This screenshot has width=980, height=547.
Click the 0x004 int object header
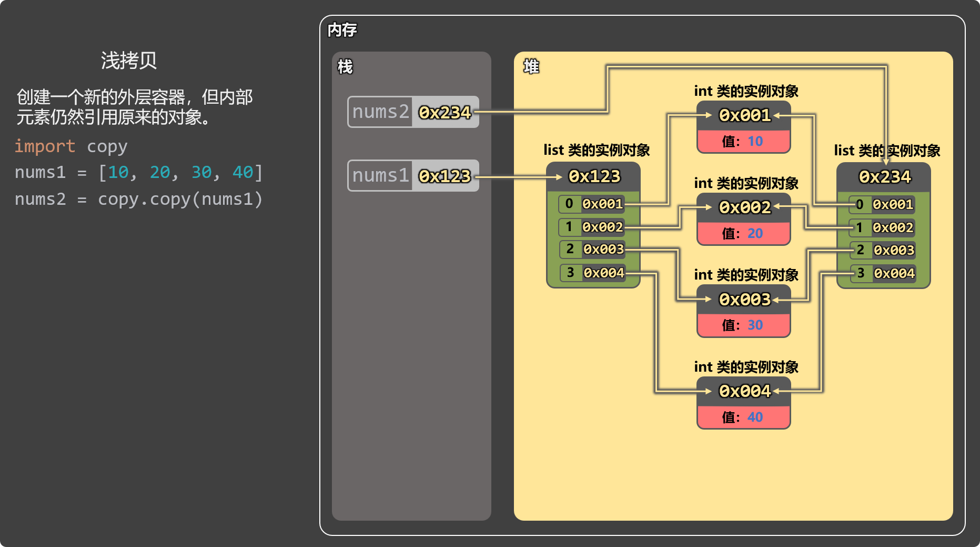[x=744, y=391]
